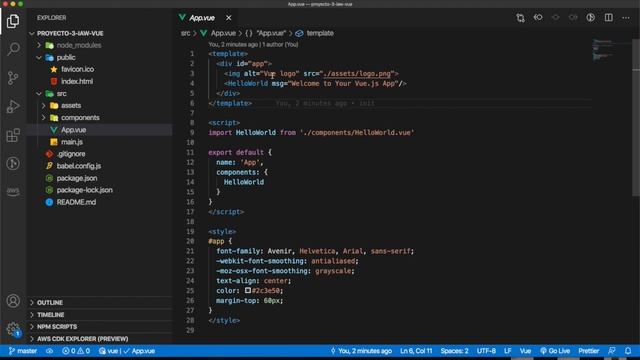
Task: Click the toggle file blame icon in toolbar
Action: 590,18
